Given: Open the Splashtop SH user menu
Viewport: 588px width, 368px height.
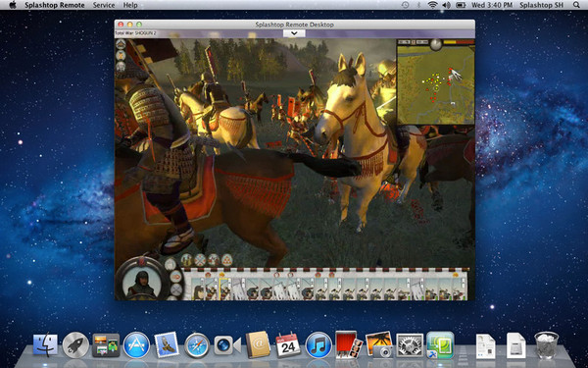Looking at the screenshot, I should pyautogui.click(x=541, y=5).
